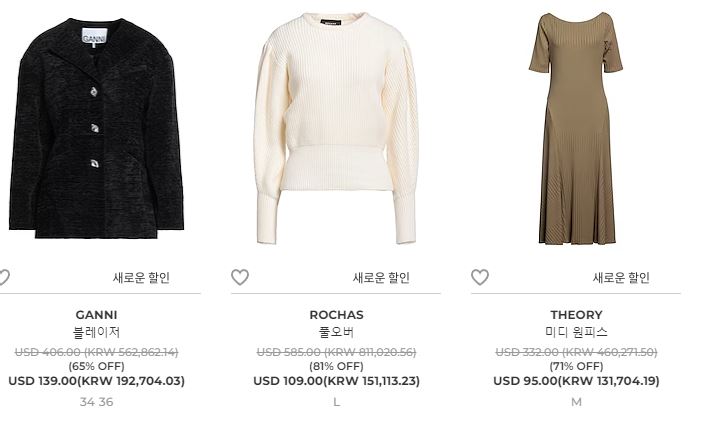701x424 pixels.
Task: Click the THEORY dress wishlist heart
Action: (x=480, y=277)
